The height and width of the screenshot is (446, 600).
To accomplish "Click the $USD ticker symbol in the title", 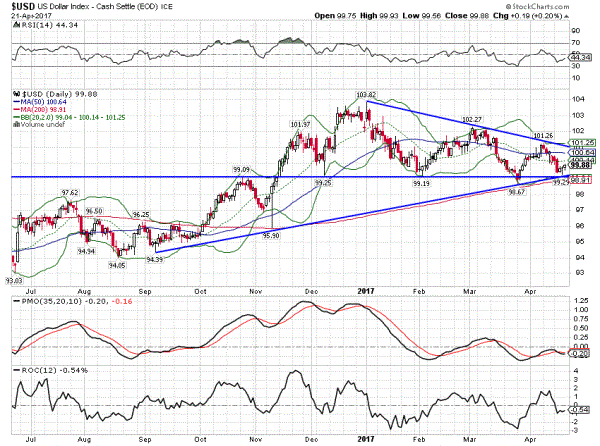I will pyautogui.click(x=23, y=6).
